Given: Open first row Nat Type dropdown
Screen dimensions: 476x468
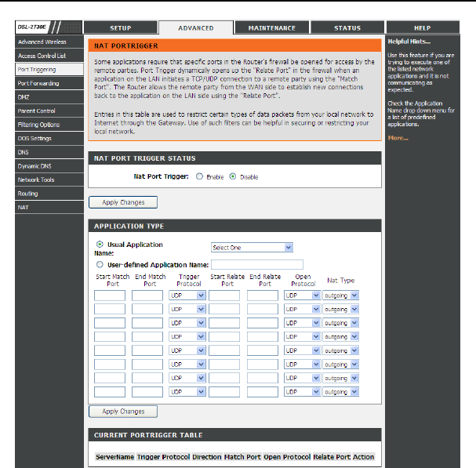Looking at the screenshot, I should (340, 296).
